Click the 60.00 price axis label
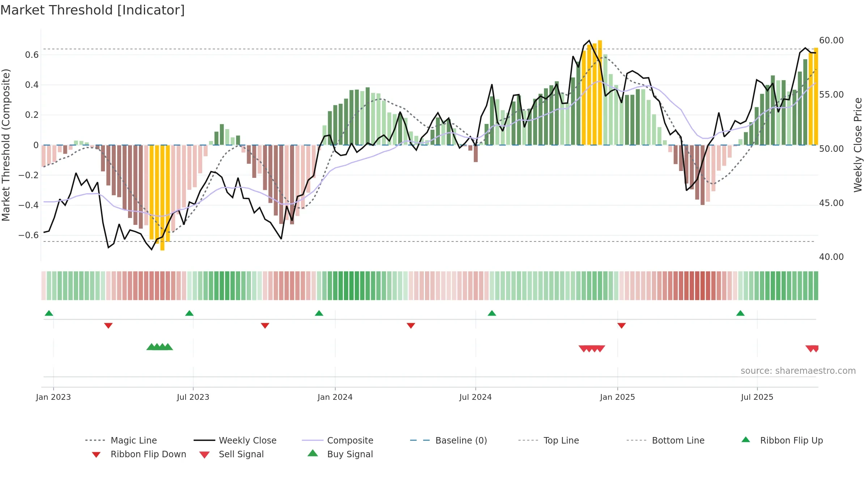This screenshot has width=868, height=488. (831, 40)
